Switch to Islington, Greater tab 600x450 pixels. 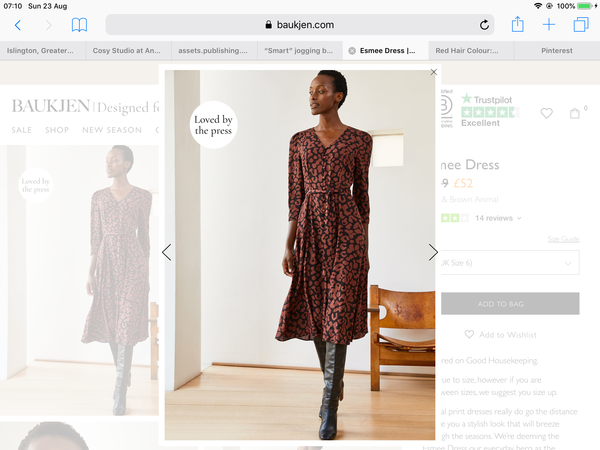point(42,51)
